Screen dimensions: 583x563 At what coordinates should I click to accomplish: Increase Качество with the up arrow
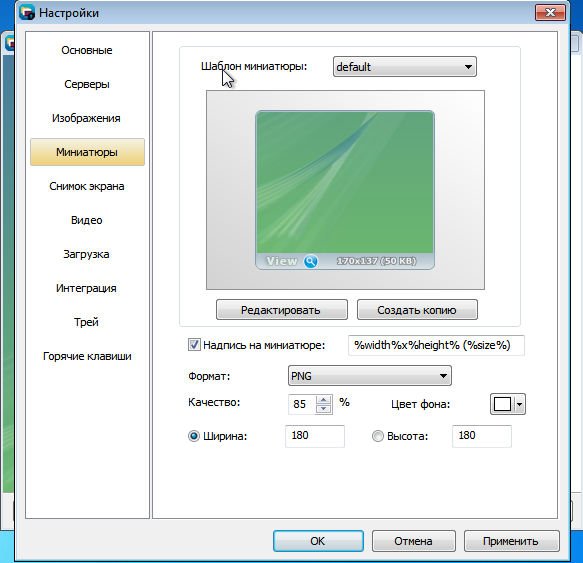click(x=323, y=400)
